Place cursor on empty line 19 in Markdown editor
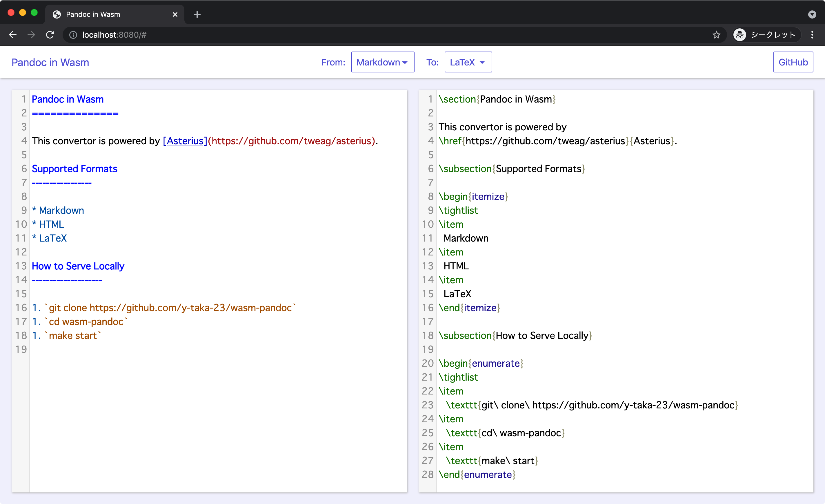Viewport: 825px width, 504px height. [x=218, y=349]
